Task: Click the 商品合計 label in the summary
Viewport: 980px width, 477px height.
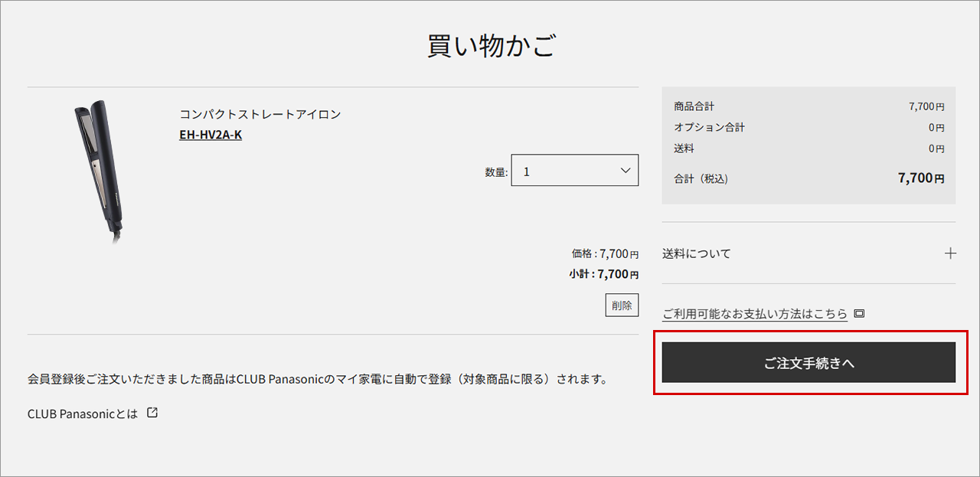Action: tap(694, 106)
